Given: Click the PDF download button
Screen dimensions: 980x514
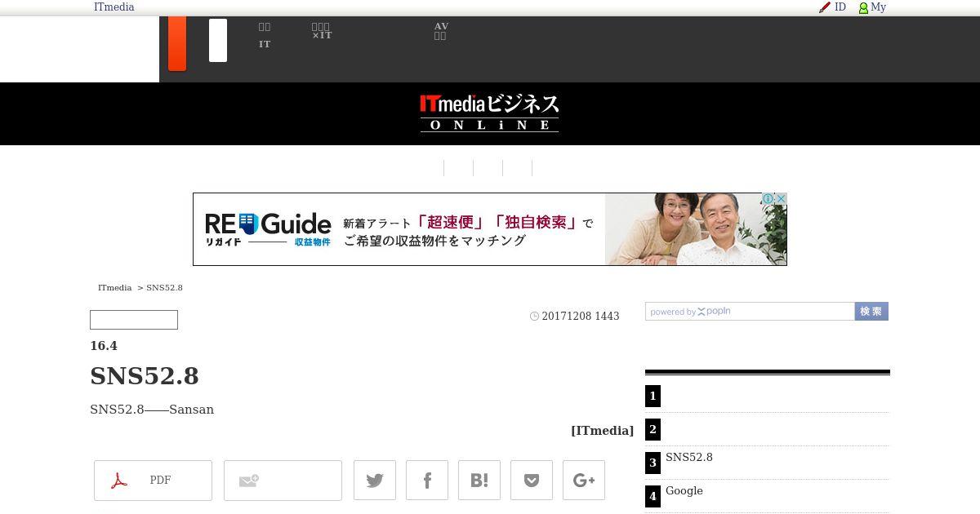Looking at the screenshot, I should coord(153,481).
